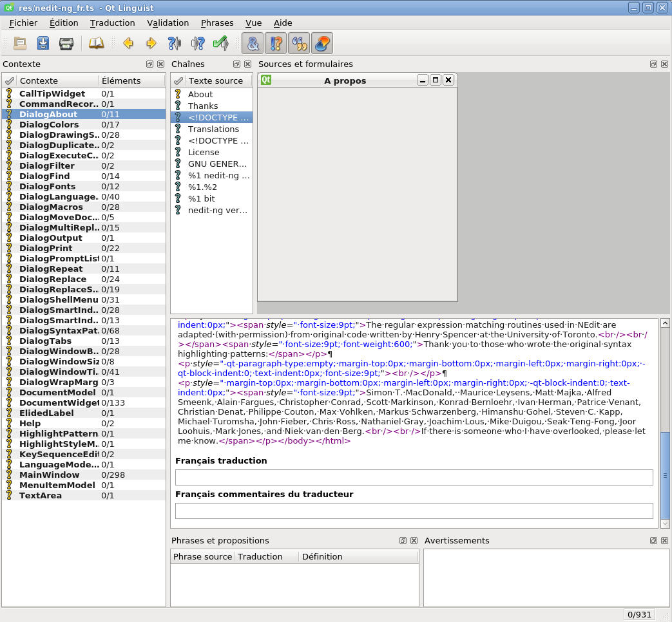Click the Open file toolbar icon
Viewport: 672px width, 622px height.
coord(20,43)
